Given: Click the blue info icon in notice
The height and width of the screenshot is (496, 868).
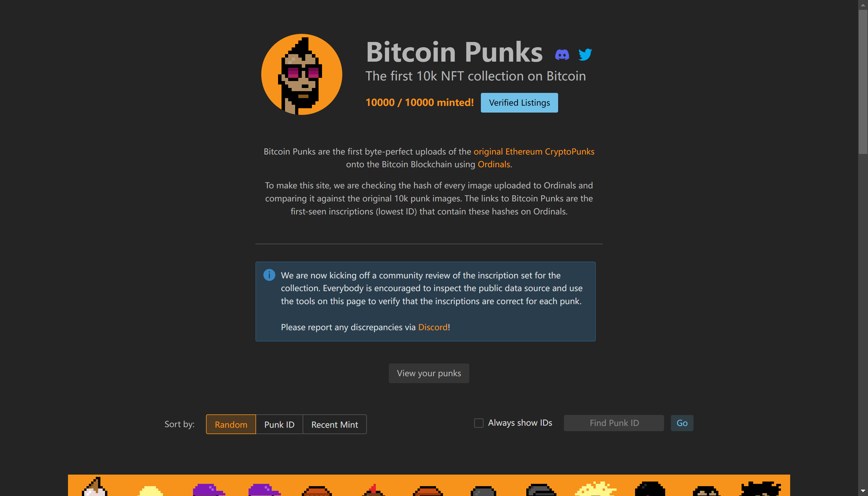Looking at the screenshot, I should pyautogui.click(x=269, y=275).
